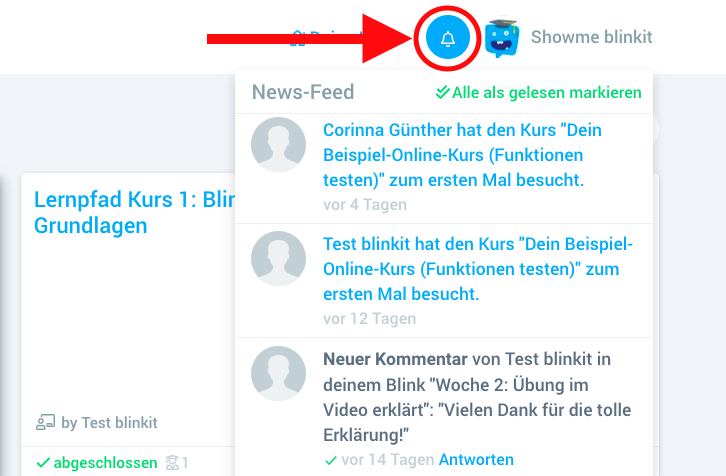Click Antworten to reply to comment

[476, 459]
